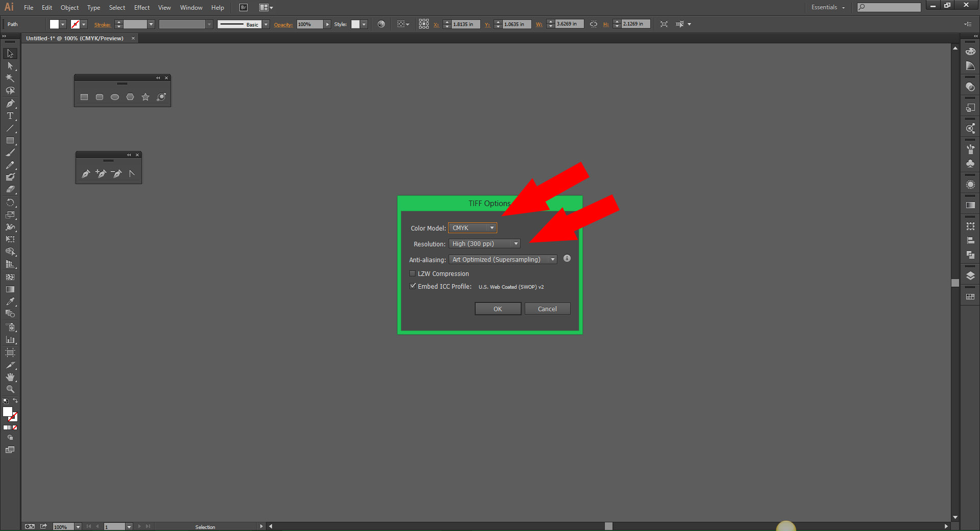This screenshot has width=980, height=531.
Task: Choose the Ellipse tool in floating panel
Action: 115,97
